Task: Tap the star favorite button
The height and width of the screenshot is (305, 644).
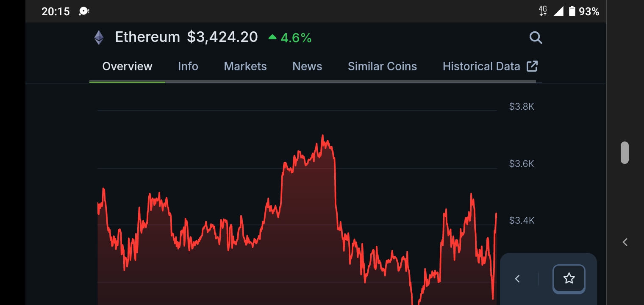Action: 569,279
